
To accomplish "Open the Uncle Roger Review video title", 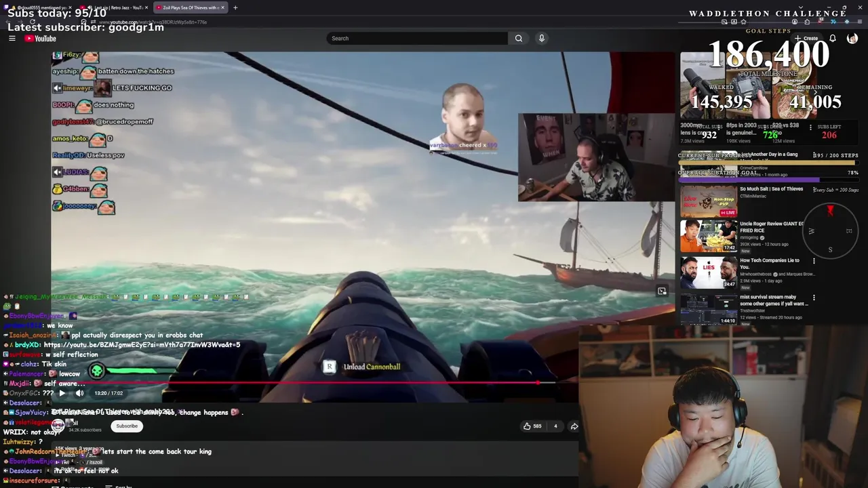I will pyautogui.click(x=772, y=227).
